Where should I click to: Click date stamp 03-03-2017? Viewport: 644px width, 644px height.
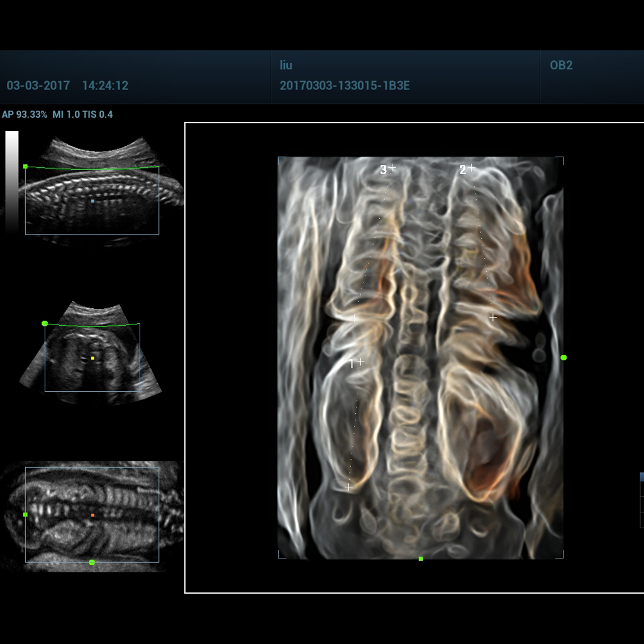click(x=38, y=86)
